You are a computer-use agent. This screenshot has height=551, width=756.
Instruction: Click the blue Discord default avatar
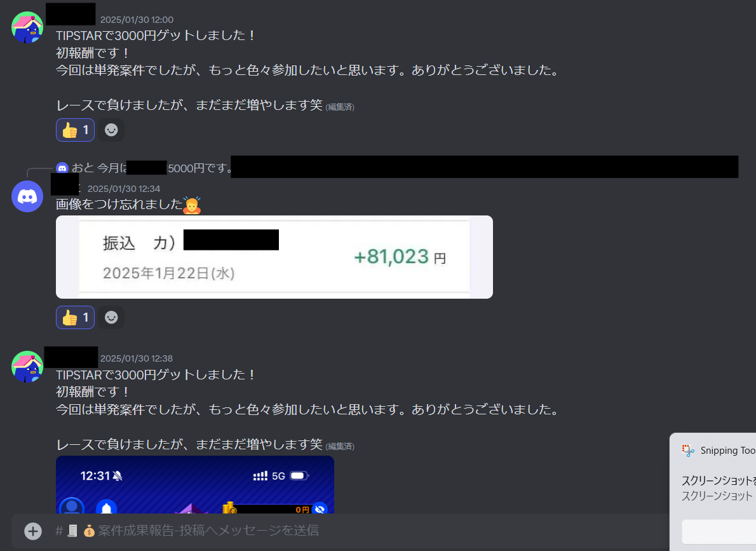27,196
